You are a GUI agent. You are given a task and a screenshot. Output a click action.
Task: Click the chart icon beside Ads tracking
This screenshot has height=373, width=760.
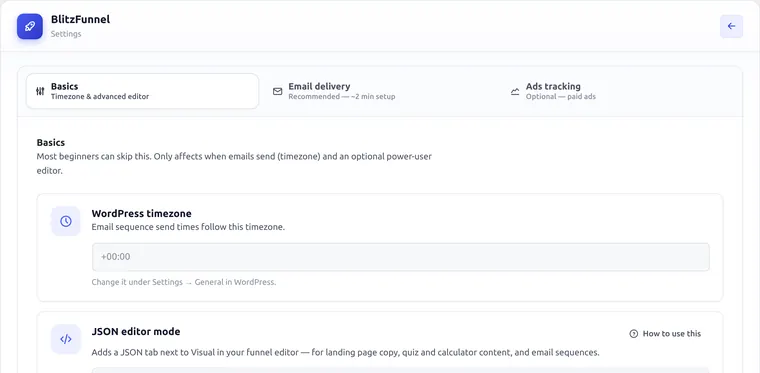click(x=515, y=91)
